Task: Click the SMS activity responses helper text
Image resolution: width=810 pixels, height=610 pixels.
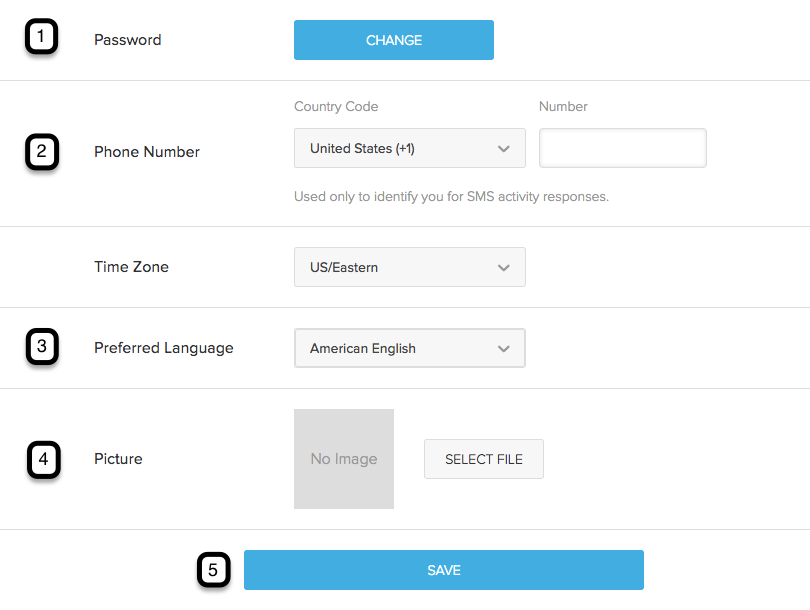Action: (451, 197)
